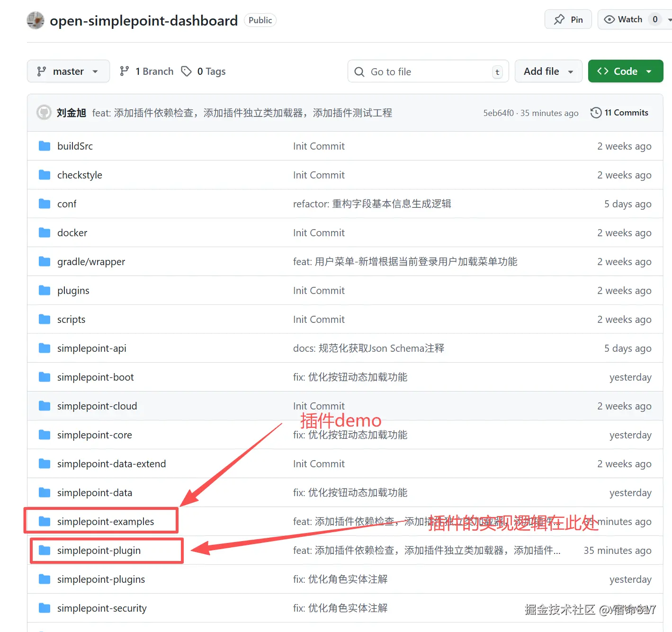Open the gradle/wrapper folder
This screenshot has height=632, width=672.
point(91,261)
